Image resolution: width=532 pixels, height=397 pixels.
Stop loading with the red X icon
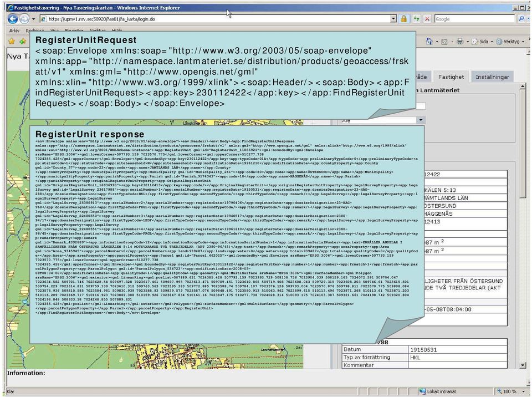(x=427, y=19)
